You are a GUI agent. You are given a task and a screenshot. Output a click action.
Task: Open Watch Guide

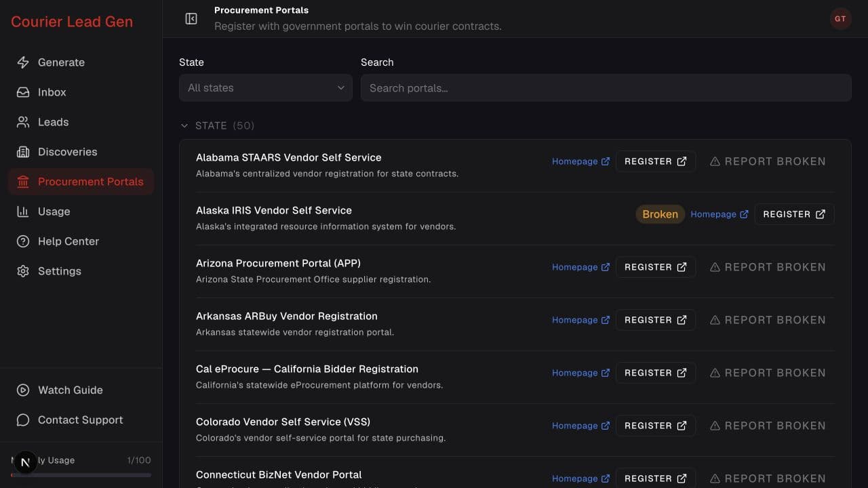coord(81,390)
